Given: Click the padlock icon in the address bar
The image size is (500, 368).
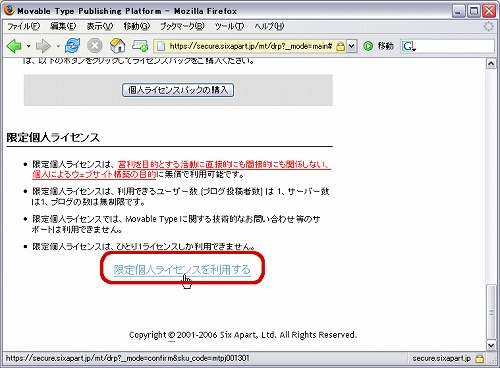Looking at the screenshot, I should [340, 46].
